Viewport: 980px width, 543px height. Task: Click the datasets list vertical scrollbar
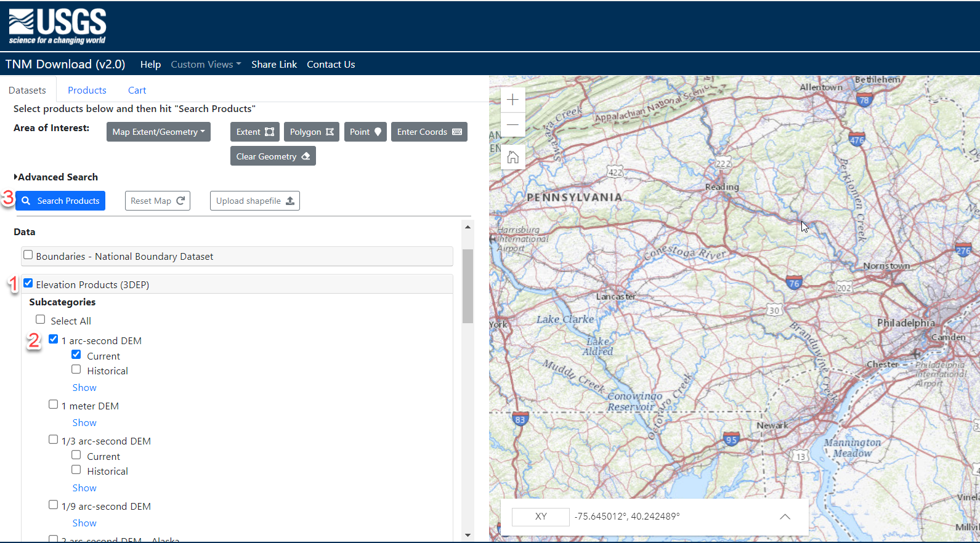pyautogui.click(x=468, y=286)
